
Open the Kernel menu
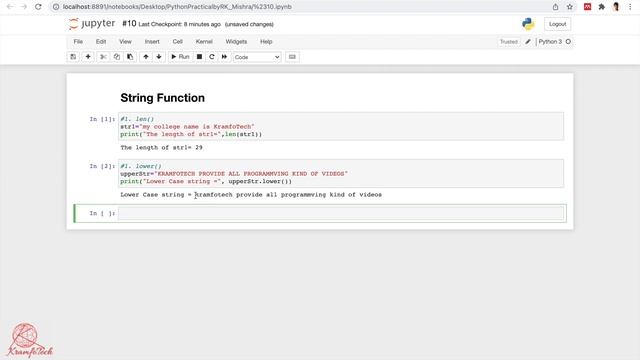tap(204, 42)
